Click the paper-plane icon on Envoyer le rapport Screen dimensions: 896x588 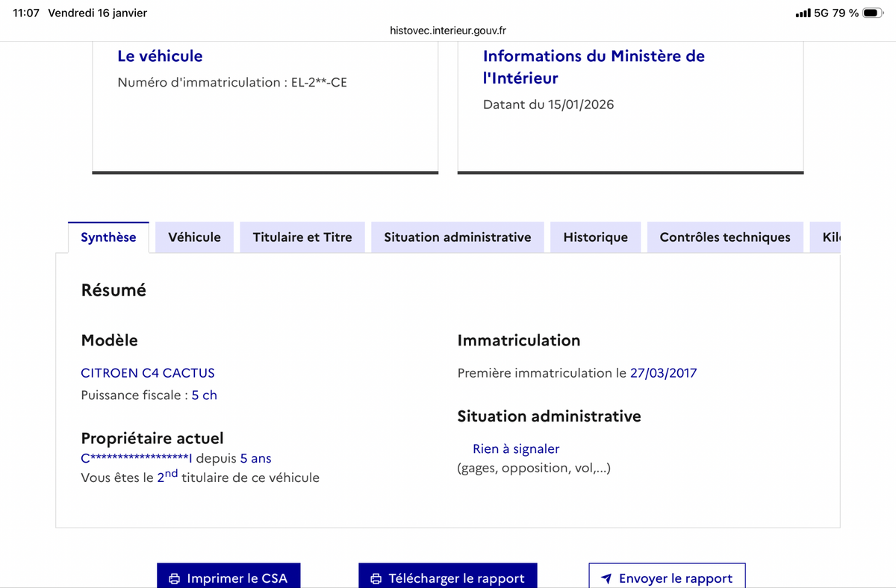coord(606,578)
